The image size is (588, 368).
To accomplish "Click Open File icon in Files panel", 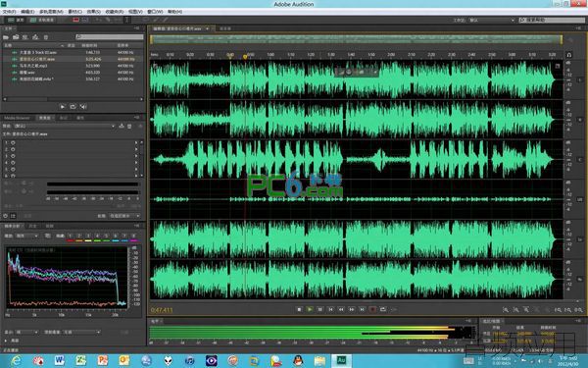I will pos(6,37).
